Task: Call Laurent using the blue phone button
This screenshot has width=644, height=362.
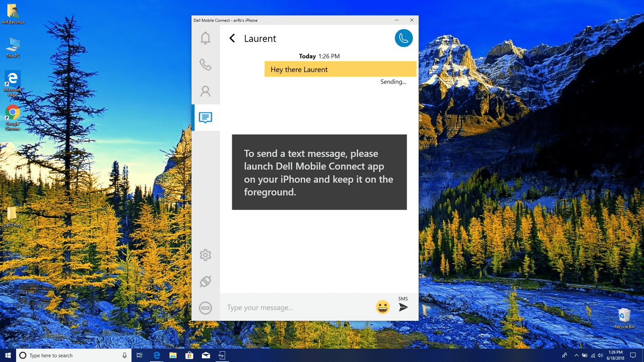Action: coord(403,38)
